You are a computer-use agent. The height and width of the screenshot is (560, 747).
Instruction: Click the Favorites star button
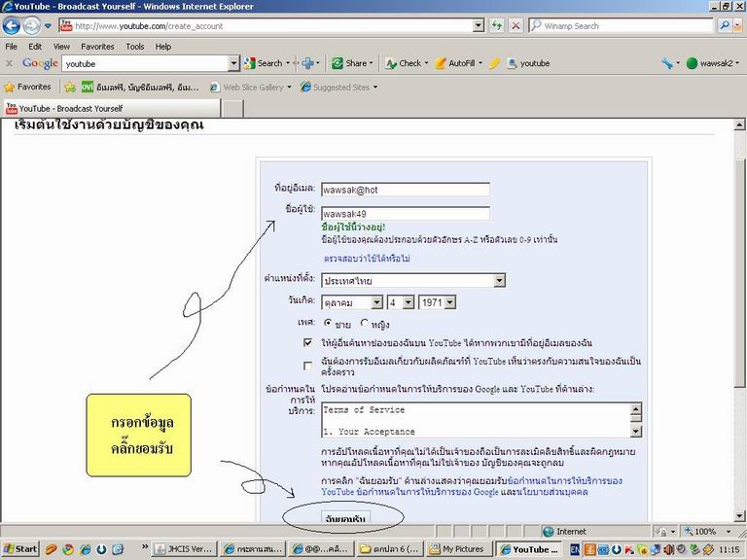click(x=27, y=87)
